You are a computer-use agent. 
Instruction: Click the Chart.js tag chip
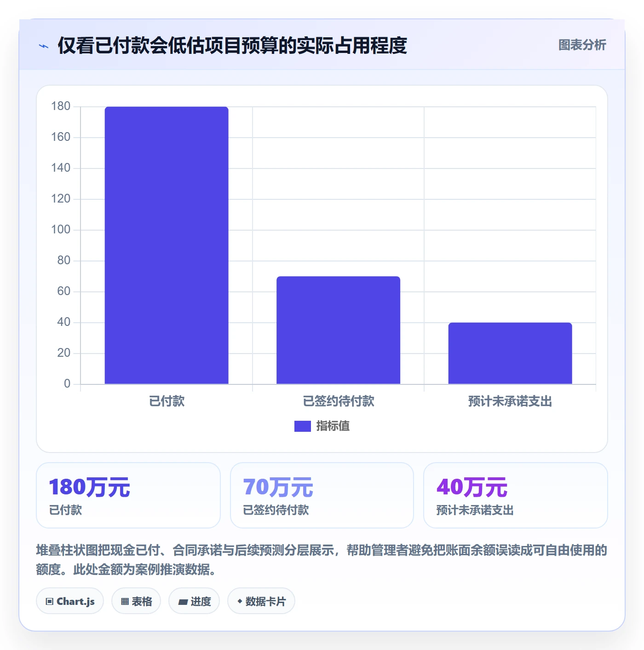click(x=70, y=601)
